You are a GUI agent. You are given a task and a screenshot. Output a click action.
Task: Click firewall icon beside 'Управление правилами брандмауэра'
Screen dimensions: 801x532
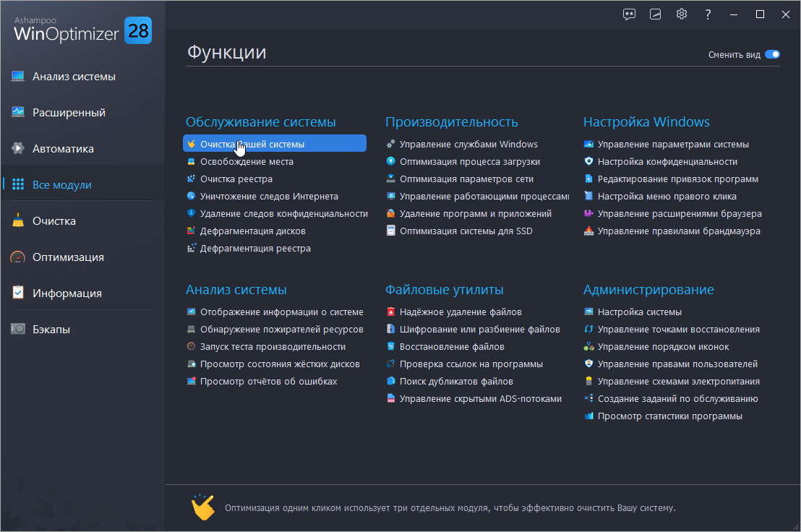(588, 231)
